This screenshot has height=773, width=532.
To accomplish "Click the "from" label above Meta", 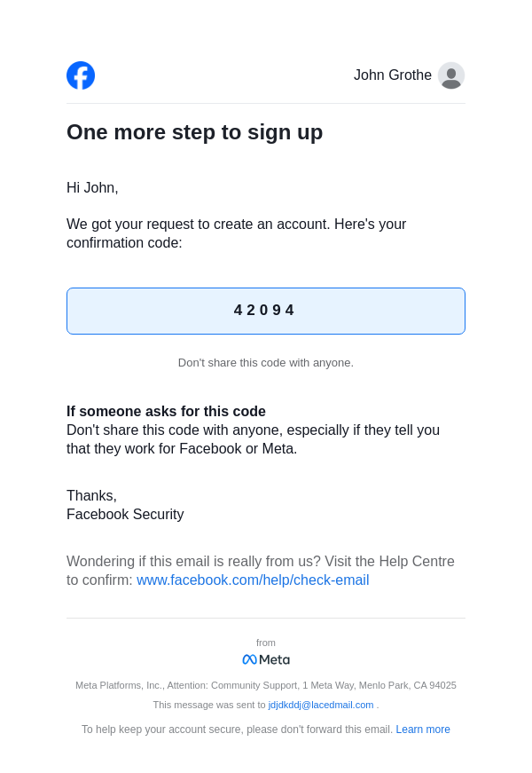I will pos(266,643).
